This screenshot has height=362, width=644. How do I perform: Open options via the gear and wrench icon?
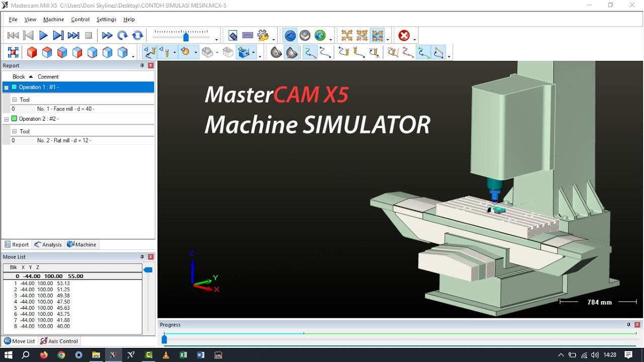(263, 35)
